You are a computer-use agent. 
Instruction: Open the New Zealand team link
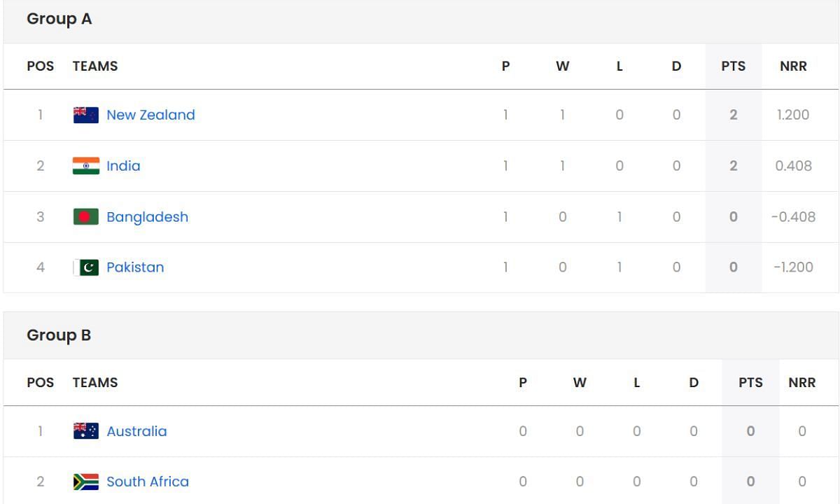[x=150, y=115]
